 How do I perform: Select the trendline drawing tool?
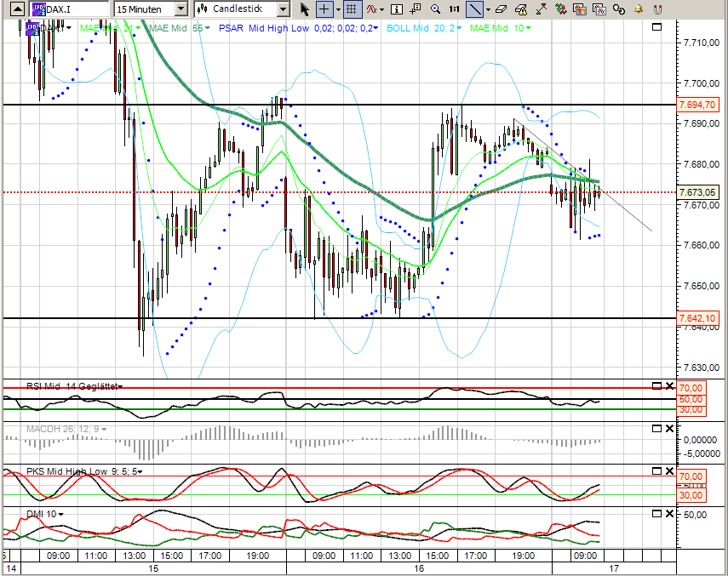coord(476,9)
